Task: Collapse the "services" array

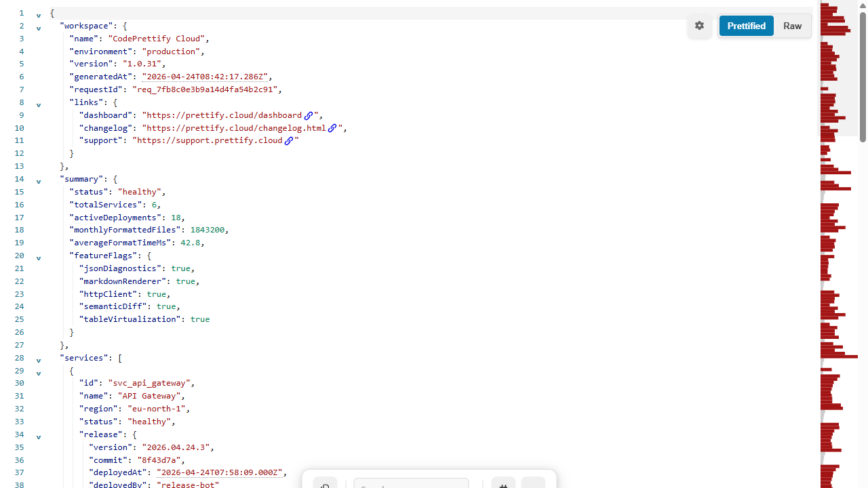Action: point(39,361)
